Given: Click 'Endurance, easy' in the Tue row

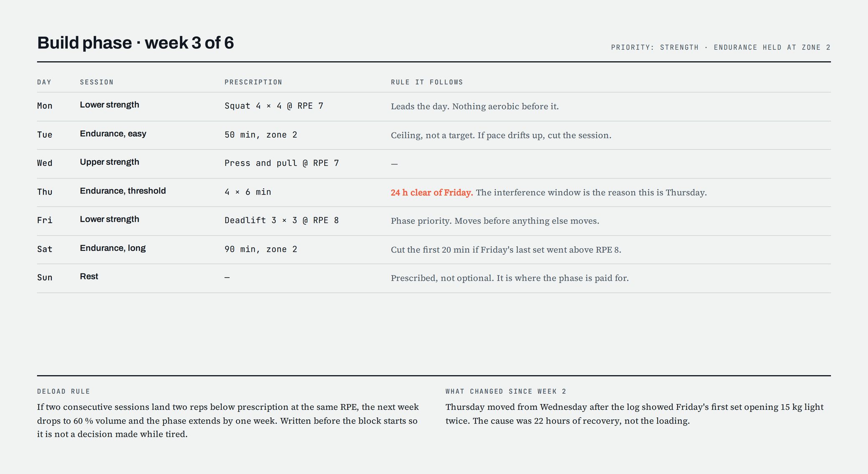Looking at the screenshot, I should tap(113, 133).
